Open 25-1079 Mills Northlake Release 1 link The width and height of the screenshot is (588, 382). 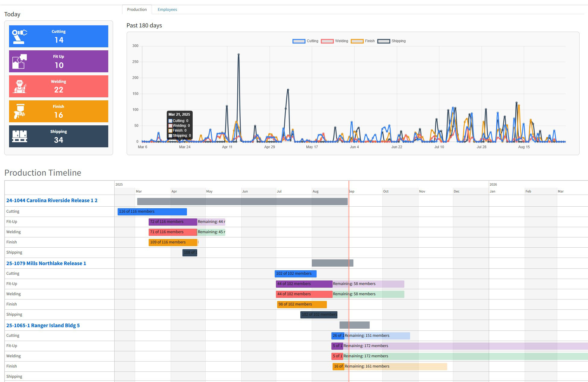46,263
